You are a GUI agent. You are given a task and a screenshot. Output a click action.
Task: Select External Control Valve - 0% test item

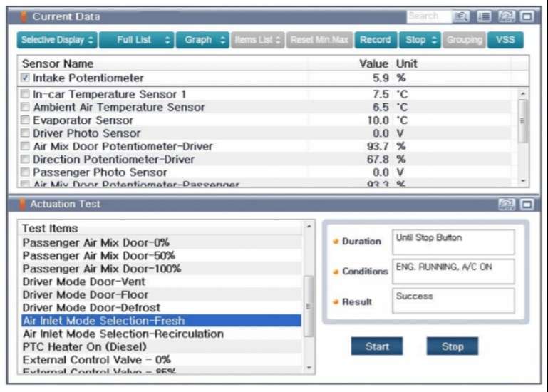click(161, 360)
